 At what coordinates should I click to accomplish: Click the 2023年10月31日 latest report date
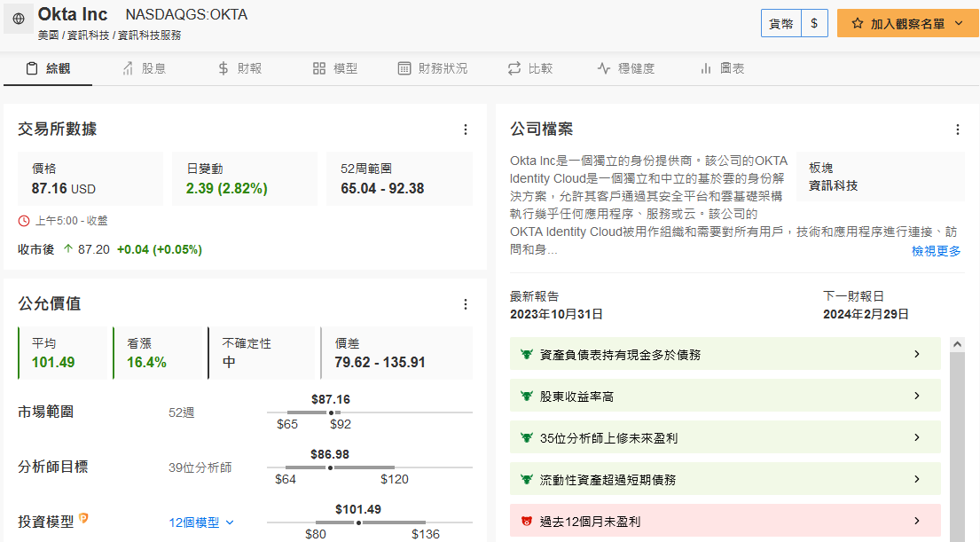[556, 314]
